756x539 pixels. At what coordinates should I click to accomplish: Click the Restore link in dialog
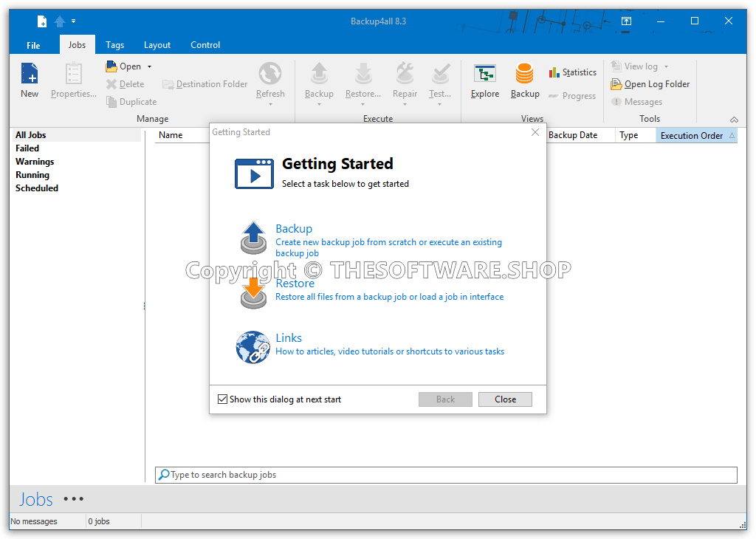pos(295,284)
